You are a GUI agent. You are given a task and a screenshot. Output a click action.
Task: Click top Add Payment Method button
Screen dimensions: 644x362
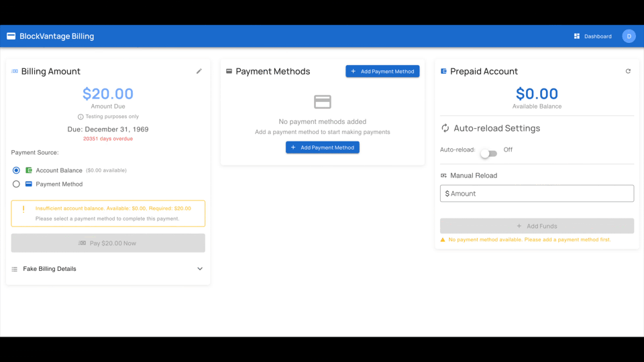tap(382, 72)
